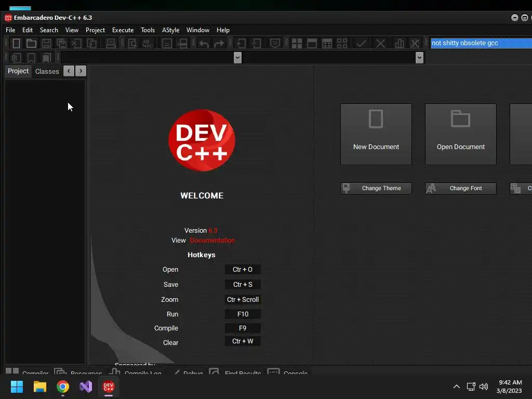The height and width of the screenshot is (399, 532).
Task: Click the New Document tile
Action: point(376,135)
